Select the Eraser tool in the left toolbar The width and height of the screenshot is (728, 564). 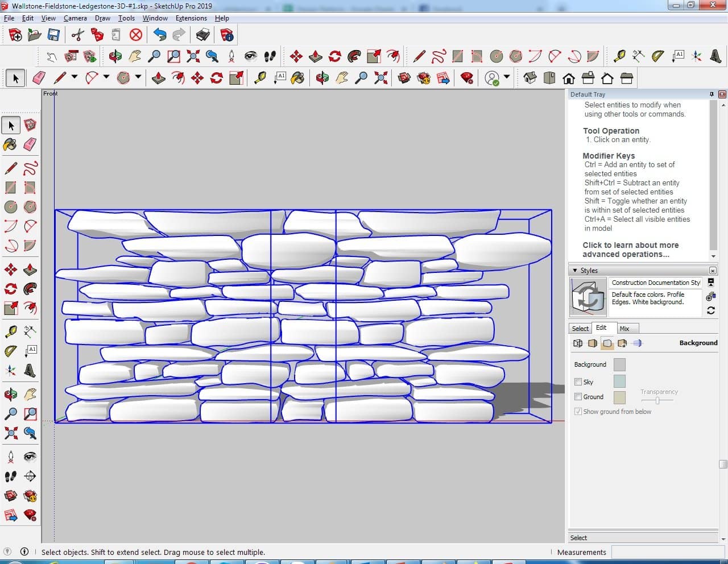pyautogui.click(x=30, y=144)
